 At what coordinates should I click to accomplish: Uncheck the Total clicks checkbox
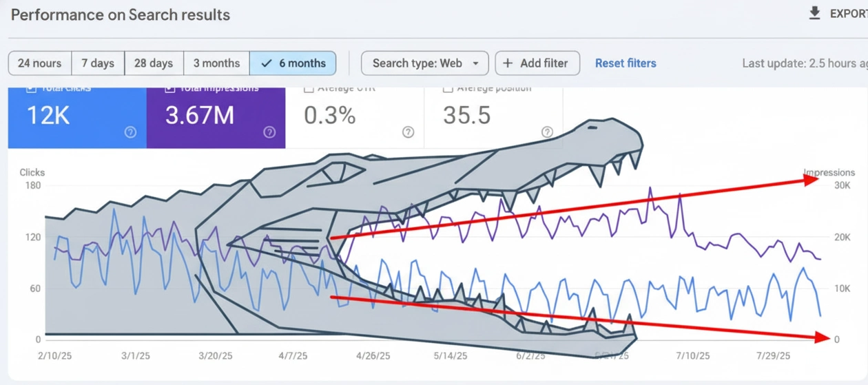30,90
